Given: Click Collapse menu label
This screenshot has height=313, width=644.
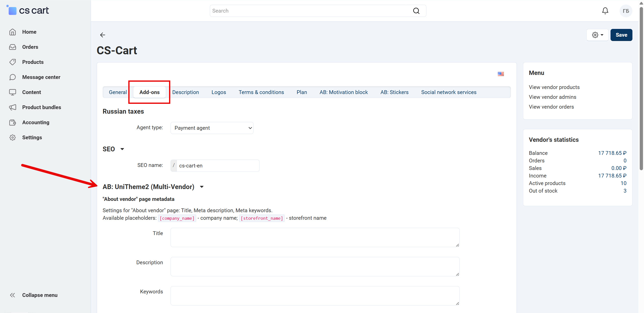Looking at the screenshot, I should [x=40, y=295].
